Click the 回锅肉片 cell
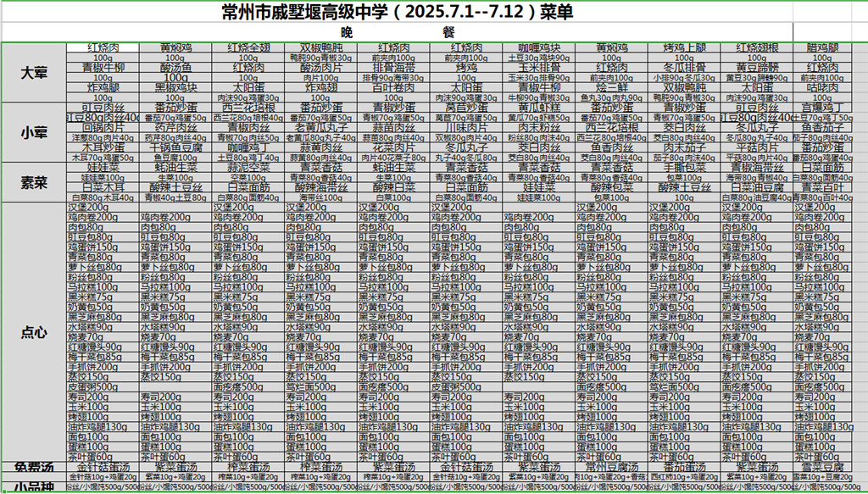Screen dimensions: 868x494 103,128
